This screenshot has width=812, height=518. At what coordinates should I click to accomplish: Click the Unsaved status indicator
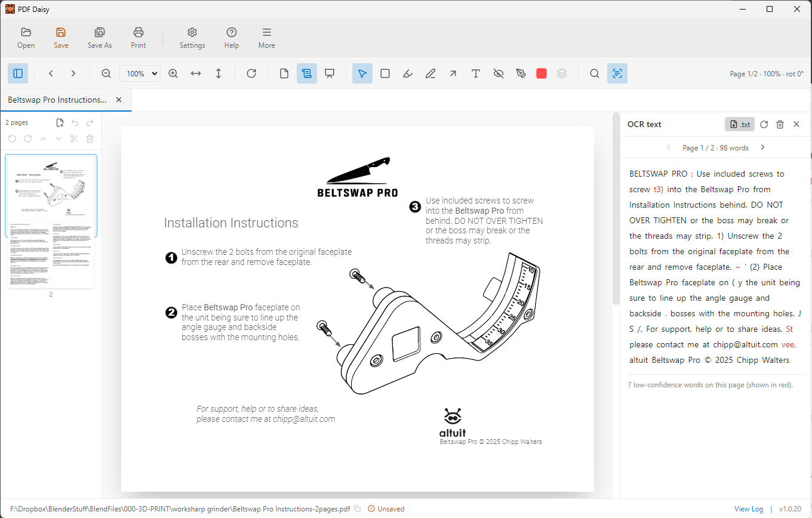(x=386, y=509)
